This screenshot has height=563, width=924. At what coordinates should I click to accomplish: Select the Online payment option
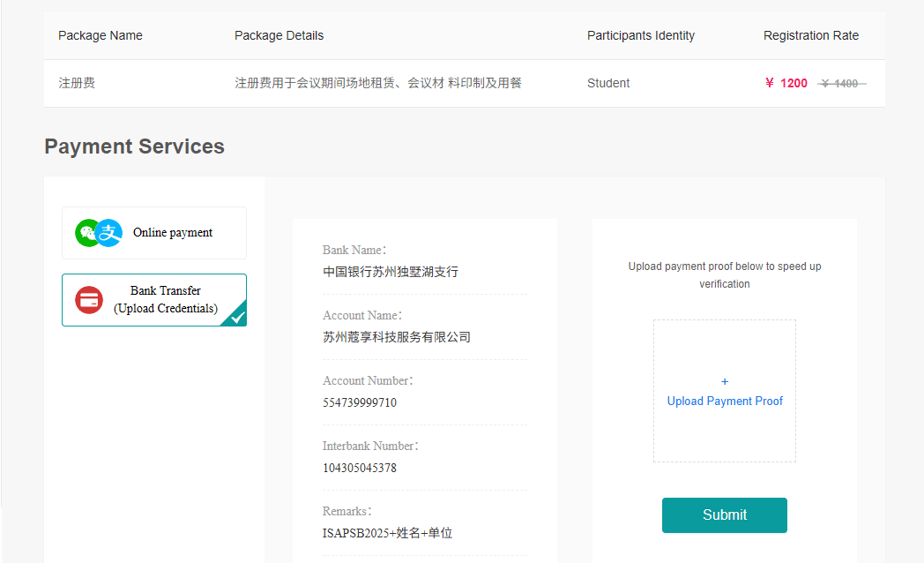pyautogui.click(x=154, y=233)
